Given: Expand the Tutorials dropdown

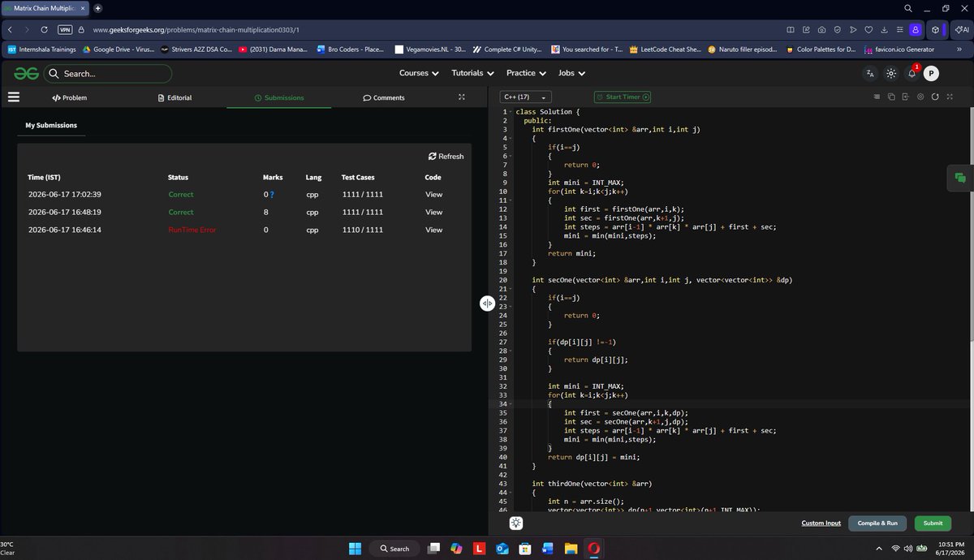Looking at the screenshot, I should tap(472, 73).
